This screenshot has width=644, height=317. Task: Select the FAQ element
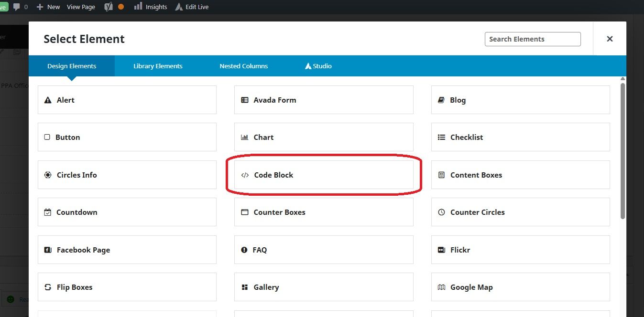[324, 250]
